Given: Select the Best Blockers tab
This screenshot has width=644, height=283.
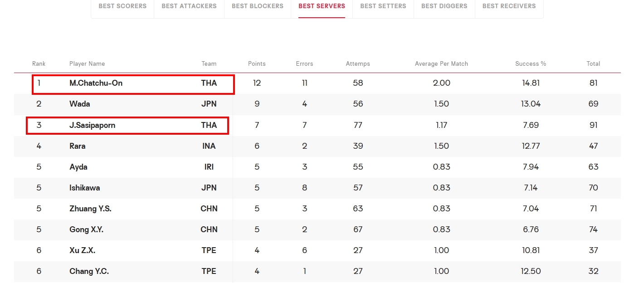Looking at the screenshot, I should coord(258,6).
